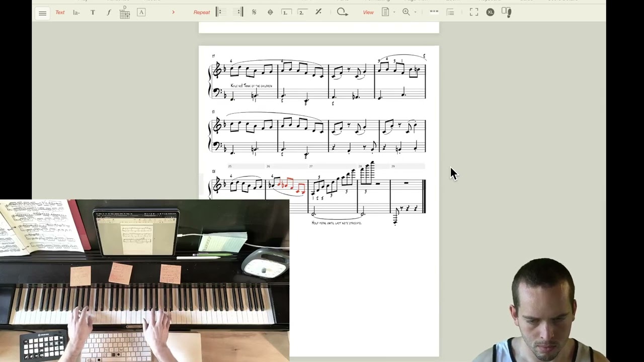The height and width of the screenshot is (362, 644).
Task: Insert a start repeat barline
Action: pyautogui.click(x=221, y=12)
